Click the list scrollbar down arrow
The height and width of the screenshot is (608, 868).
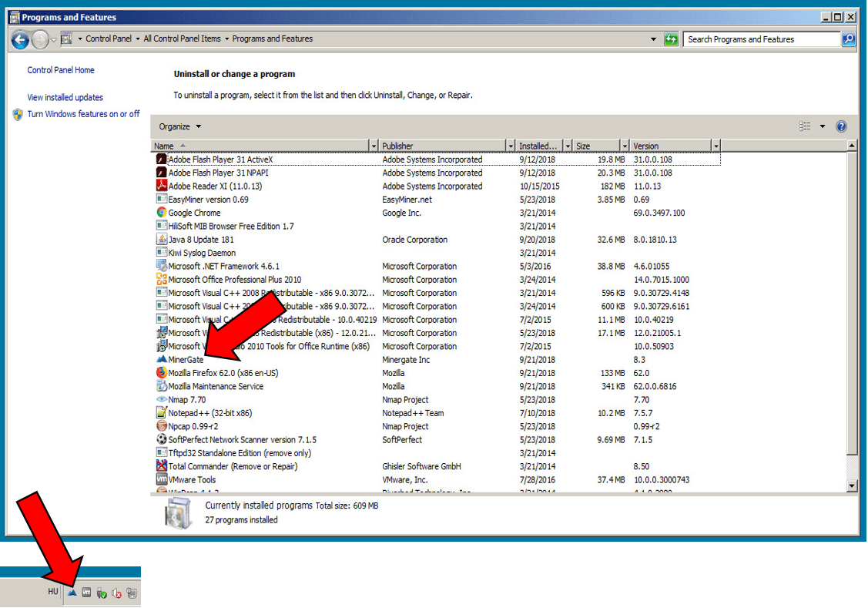click(852, 486)
